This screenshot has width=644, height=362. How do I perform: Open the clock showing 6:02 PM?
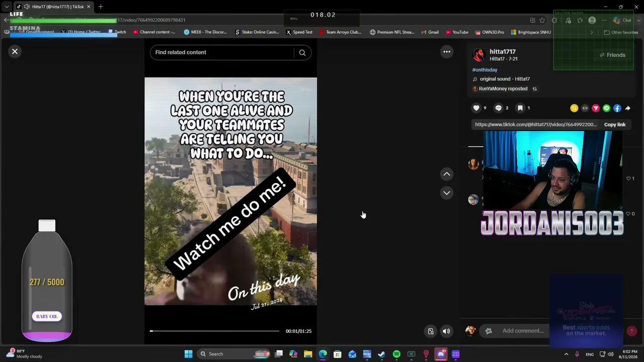point(630,354)
